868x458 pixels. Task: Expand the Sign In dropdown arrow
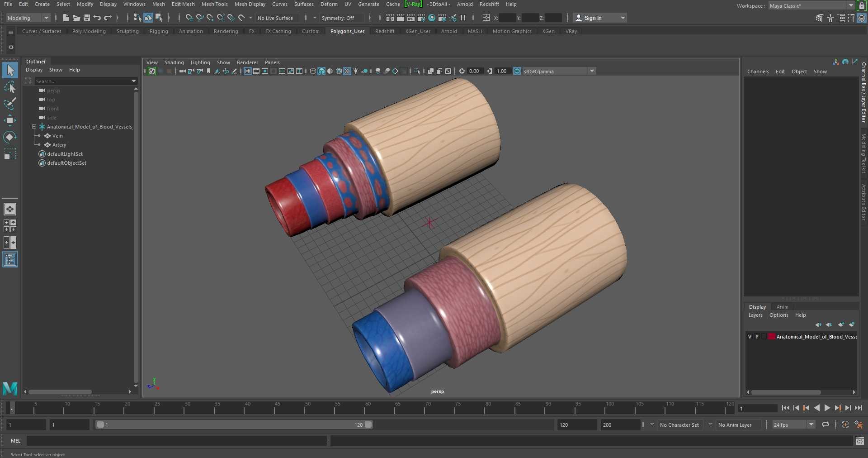(x=623, y=18)
